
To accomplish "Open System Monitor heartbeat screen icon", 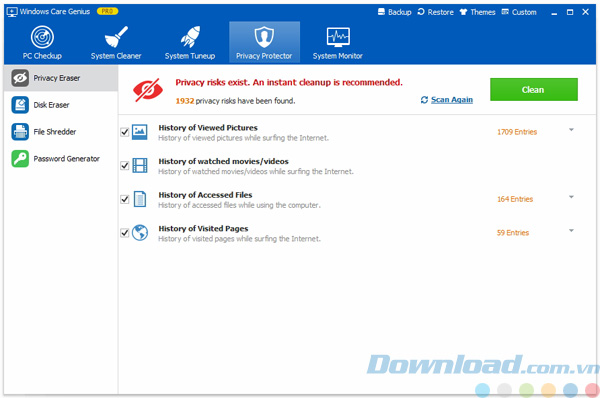I will point(338,37).
